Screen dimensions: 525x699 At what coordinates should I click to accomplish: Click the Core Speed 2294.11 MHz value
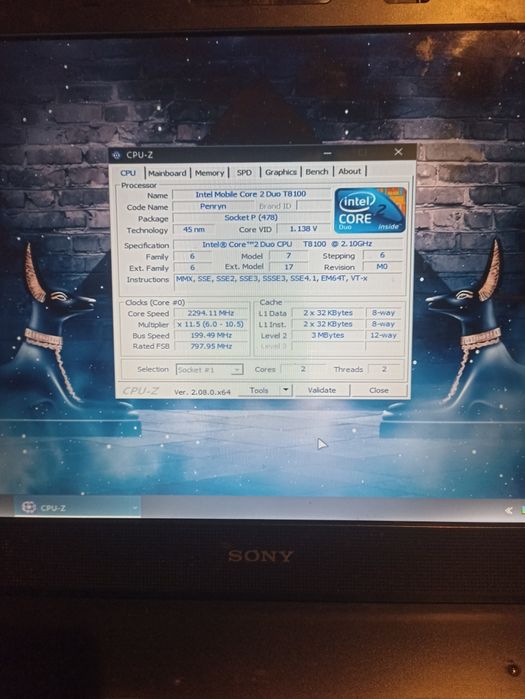pyautogui.click(x=211, y=313)
